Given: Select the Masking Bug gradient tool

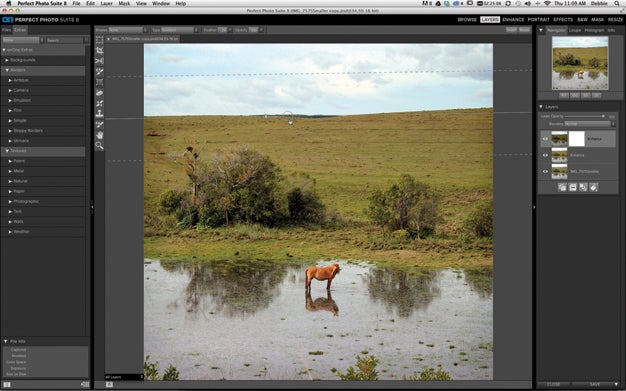Looking at the screenshot, I should [x=99, y=82].
